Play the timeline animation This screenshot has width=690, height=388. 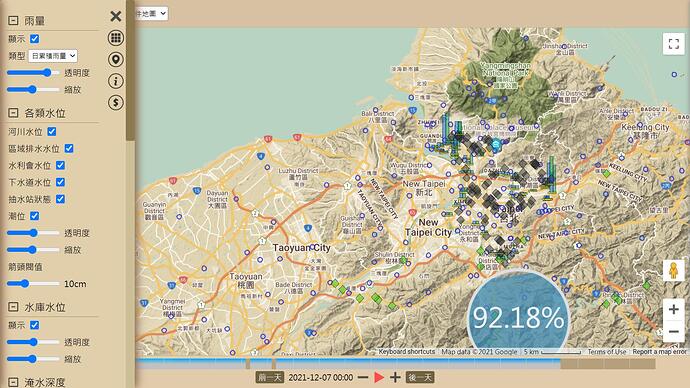379,377
